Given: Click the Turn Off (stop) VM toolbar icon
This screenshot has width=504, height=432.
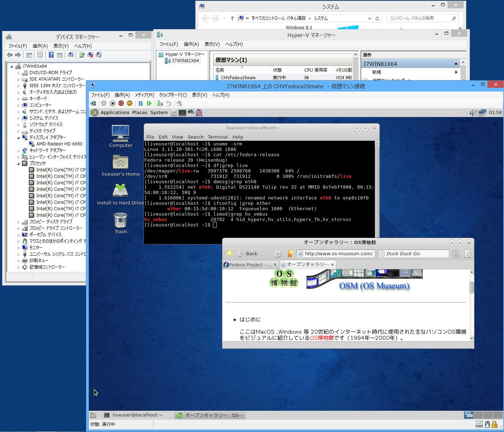Looking at the screenshot, I should pyautogui.click(x=112, y=103).
